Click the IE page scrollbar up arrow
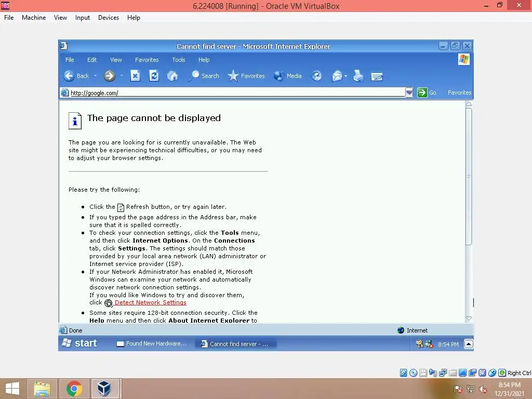Screen dimensions: 532x399 (x=469, y=104)
